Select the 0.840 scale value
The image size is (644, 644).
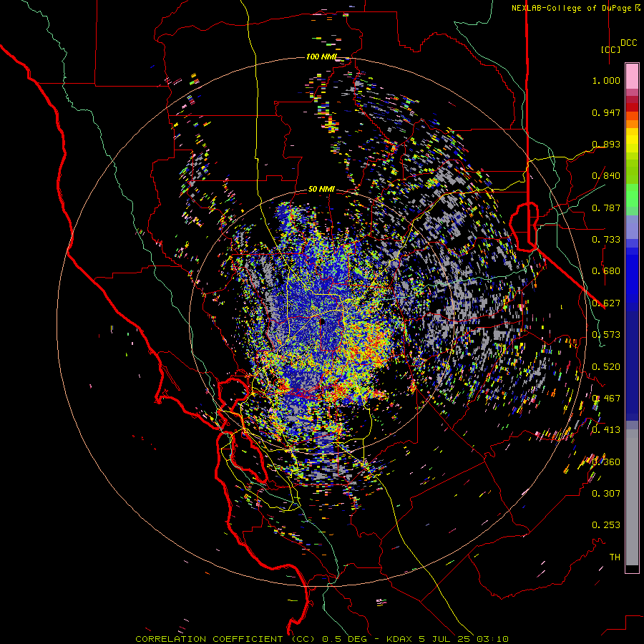606,176
